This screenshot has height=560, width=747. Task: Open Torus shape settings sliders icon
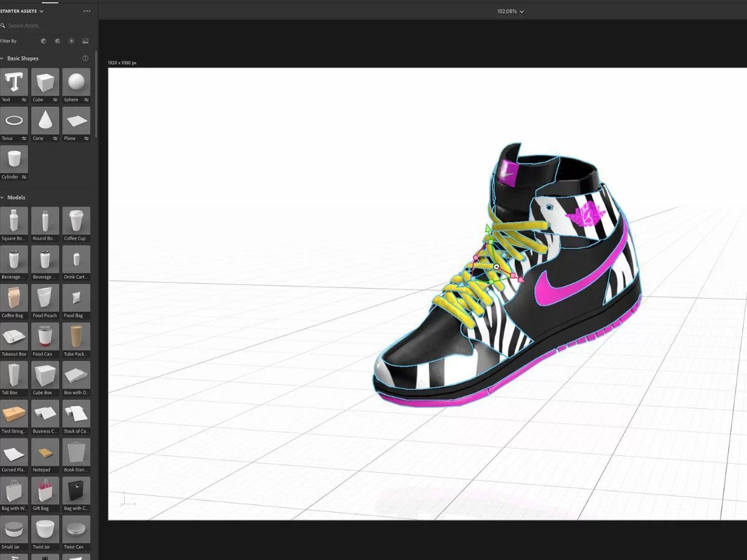click(24, 138)
